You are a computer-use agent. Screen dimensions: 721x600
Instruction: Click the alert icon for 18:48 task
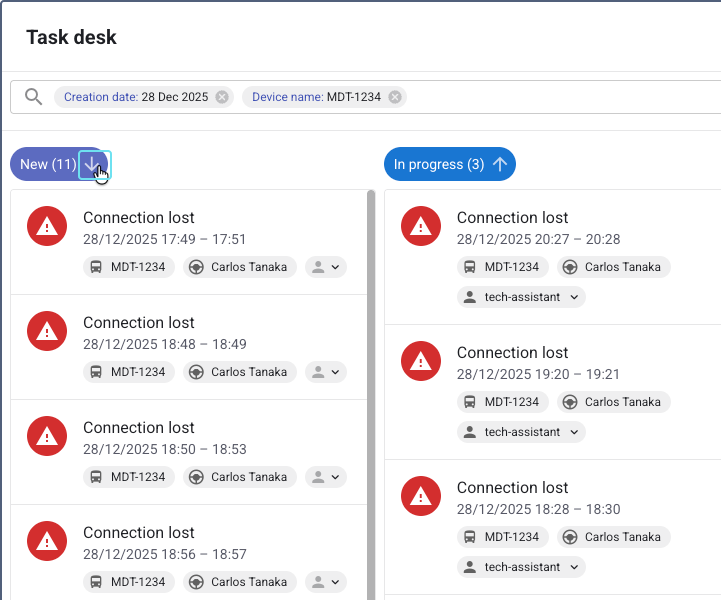[46, 332]
